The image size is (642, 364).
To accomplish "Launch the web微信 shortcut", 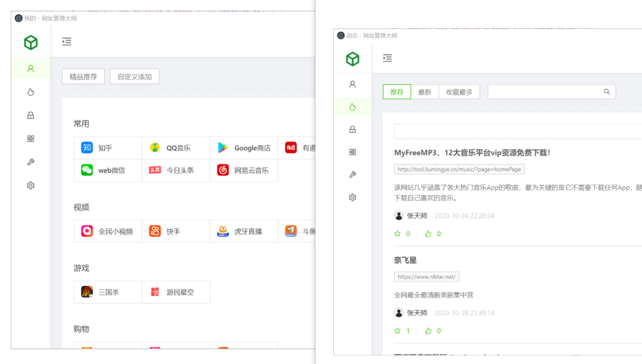I will click(108, 170).
